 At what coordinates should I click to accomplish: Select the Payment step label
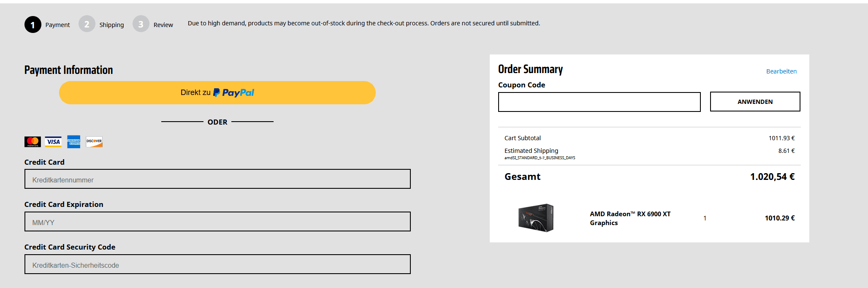(57, 25)
